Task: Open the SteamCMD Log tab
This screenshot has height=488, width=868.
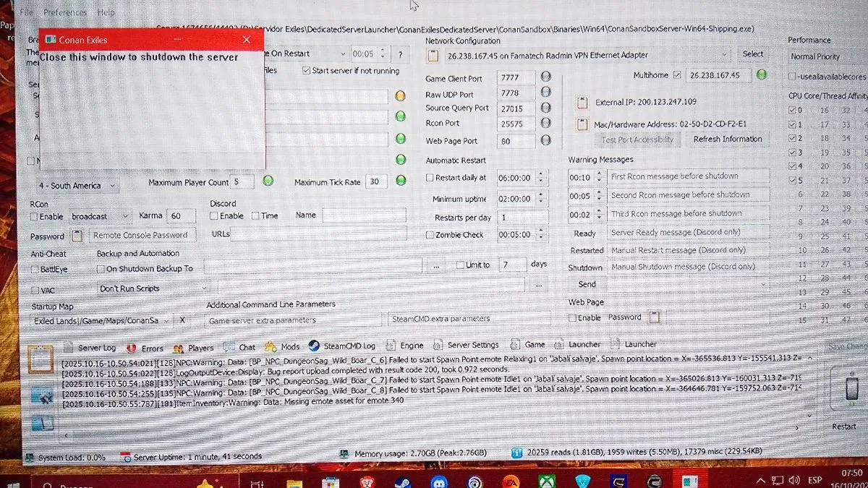Action: [x=341, y=346]
